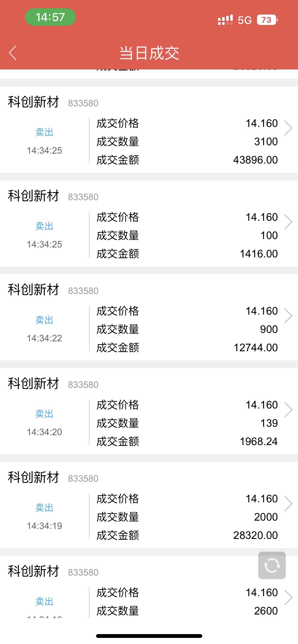Open details chevron for 2600-share trade

click(x=288, y=597)
